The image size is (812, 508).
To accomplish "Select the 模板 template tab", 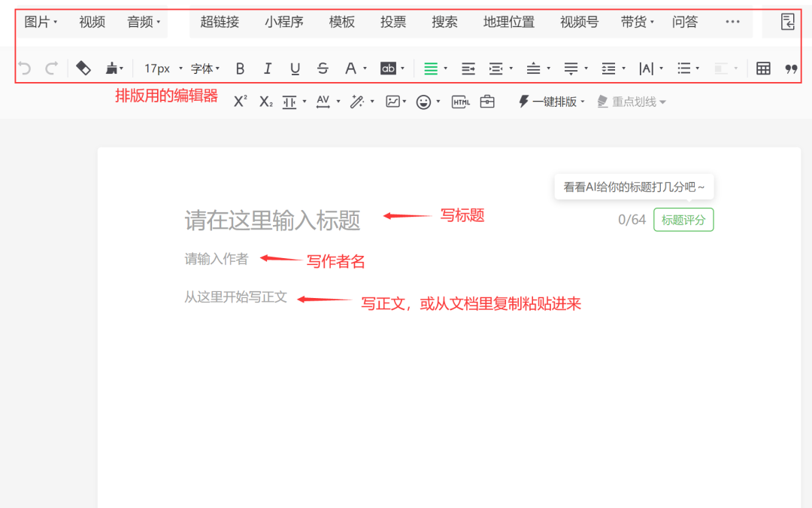I will pos(342,22).
